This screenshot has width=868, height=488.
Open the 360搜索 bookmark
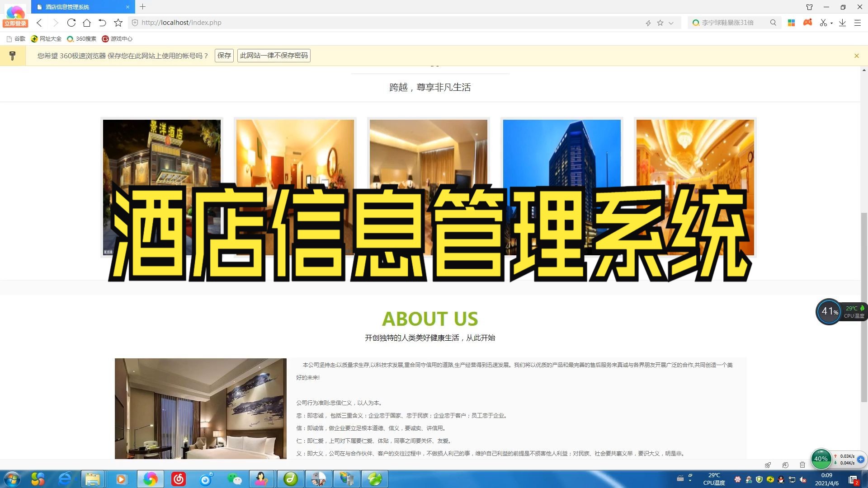coord(81,39)
